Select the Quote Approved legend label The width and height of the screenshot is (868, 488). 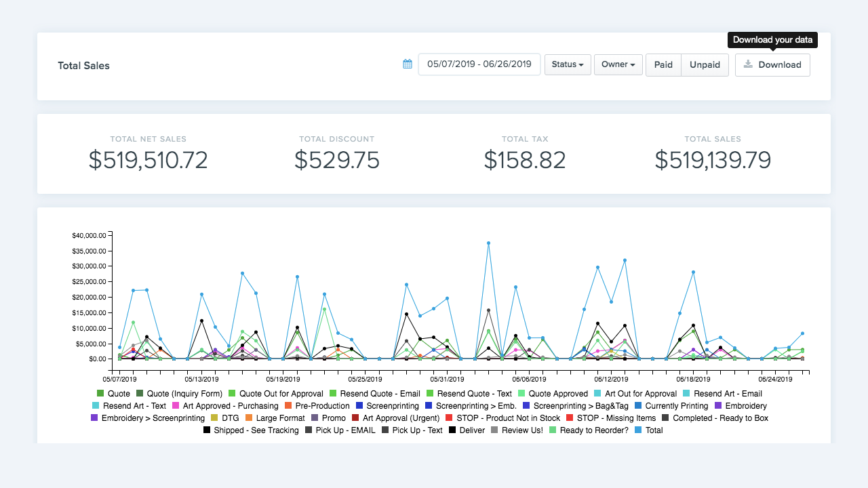pos(558,394)
